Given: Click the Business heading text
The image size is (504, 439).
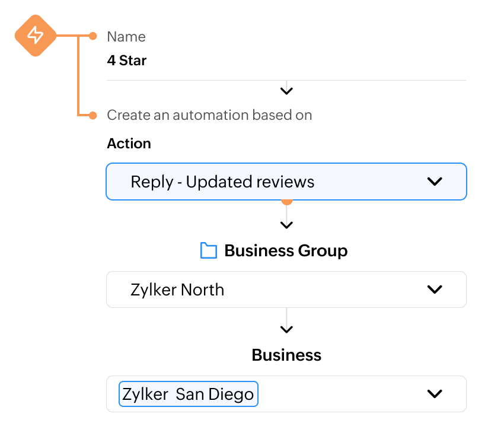Looking at the screenshot, I should coord(286,355).
